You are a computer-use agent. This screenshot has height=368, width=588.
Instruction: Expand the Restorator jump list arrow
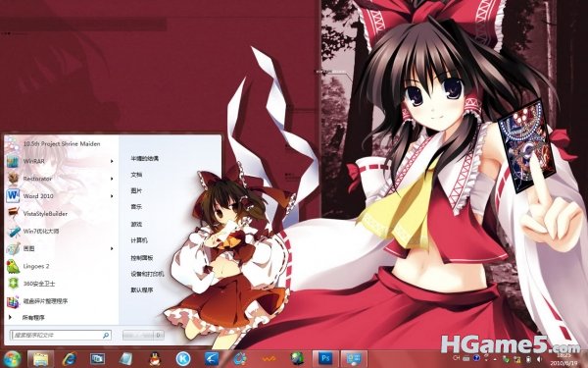point(112,179)
